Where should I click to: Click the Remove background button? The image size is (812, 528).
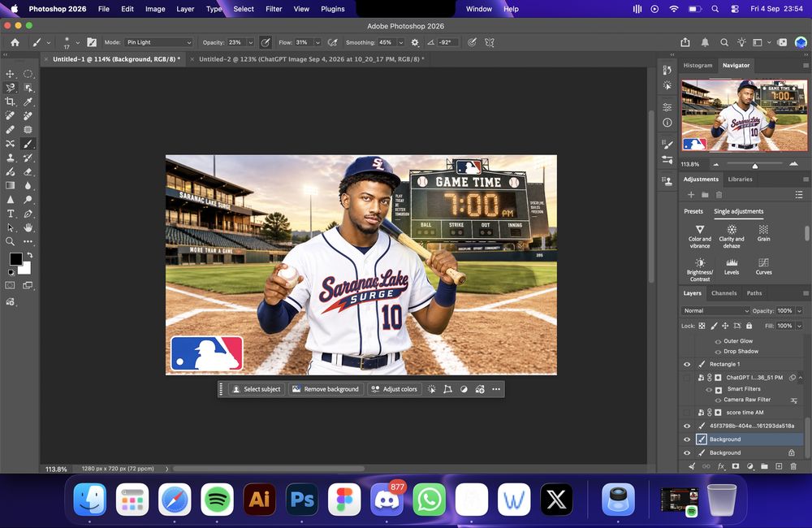(x=326, y=389)
